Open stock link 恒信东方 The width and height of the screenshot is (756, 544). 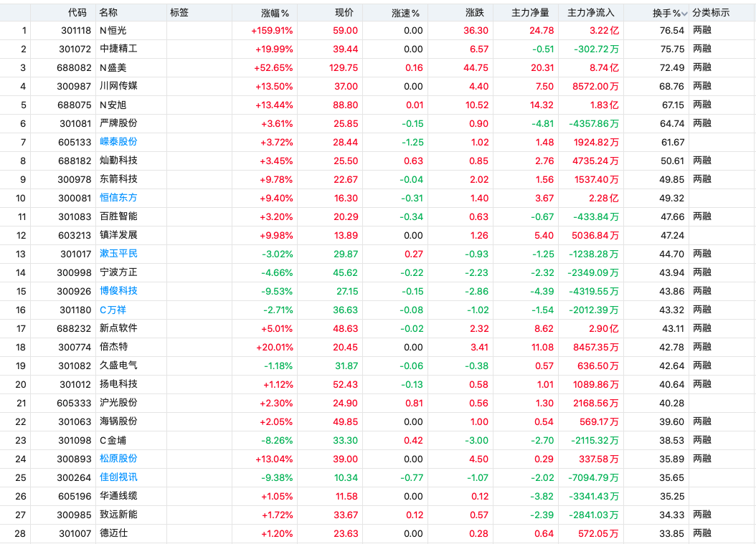click(118, 198)
